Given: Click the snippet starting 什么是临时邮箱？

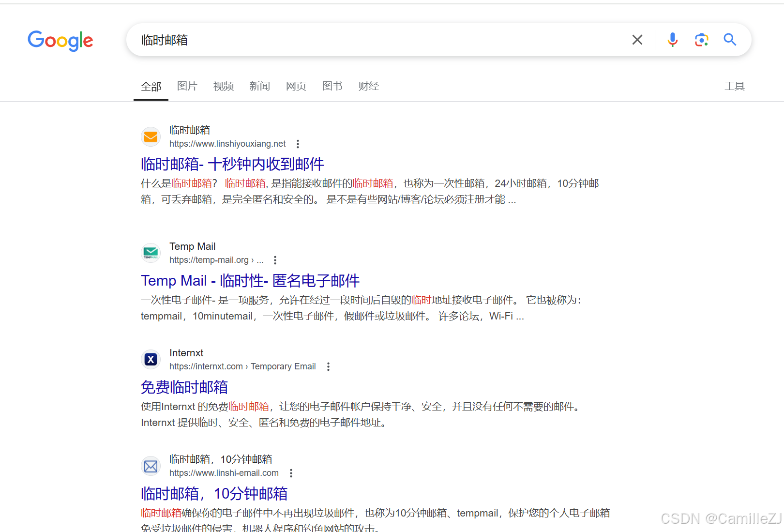Looking at the screenshot, I should point(370,191).
